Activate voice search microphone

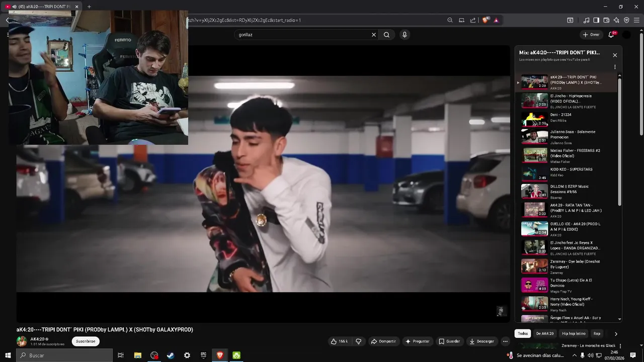[405, 35]
